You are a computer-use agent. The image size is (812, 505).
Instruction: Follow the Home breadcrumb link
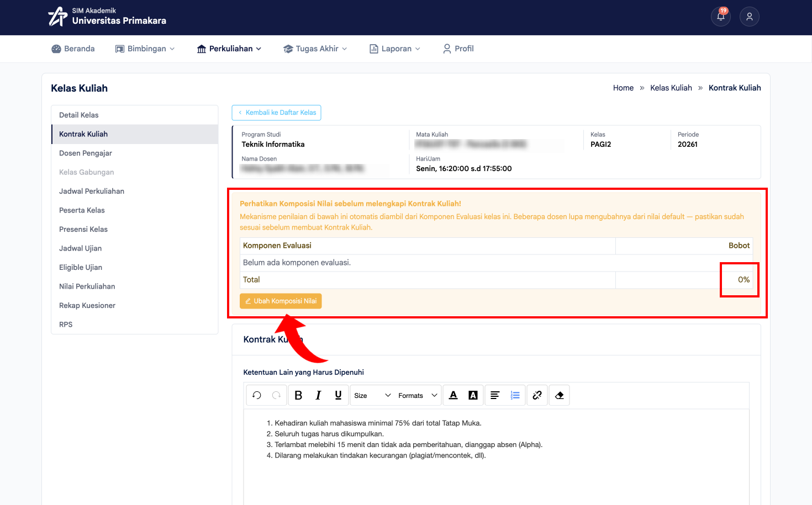point(623,88)
